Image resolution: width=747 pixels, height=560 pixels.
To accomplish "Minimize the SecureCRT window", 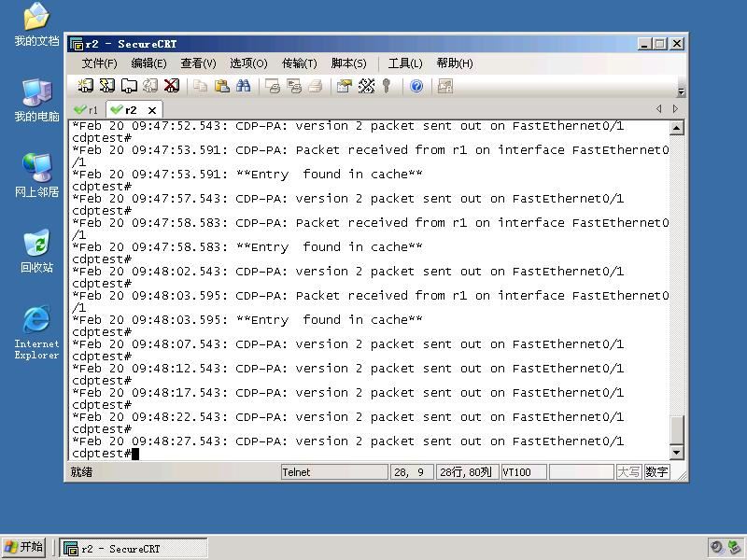I will point(644,44).
